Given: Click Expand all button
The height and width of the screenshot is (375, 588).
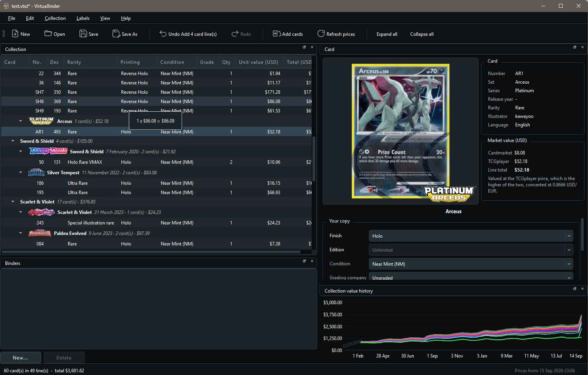Looking at the screenshot, I should click(x=387, y=34).
